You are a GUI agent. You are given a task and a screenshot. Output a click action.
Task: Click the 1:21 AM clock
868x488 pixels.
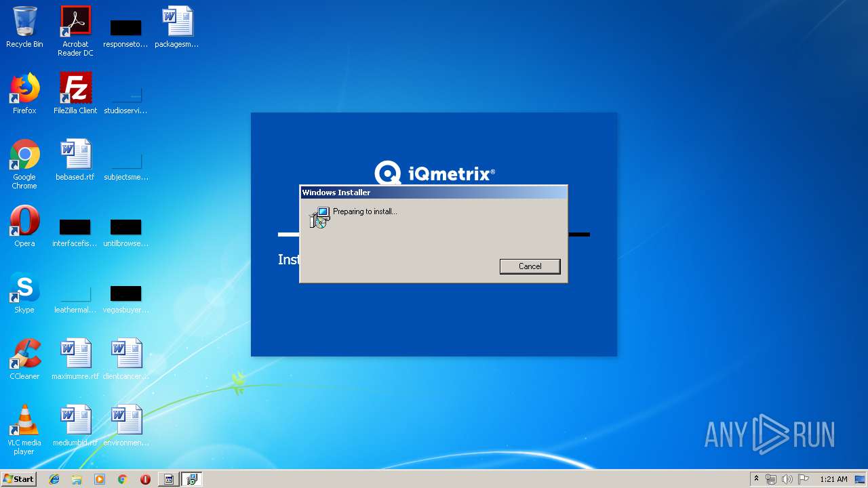coord(833,479)
